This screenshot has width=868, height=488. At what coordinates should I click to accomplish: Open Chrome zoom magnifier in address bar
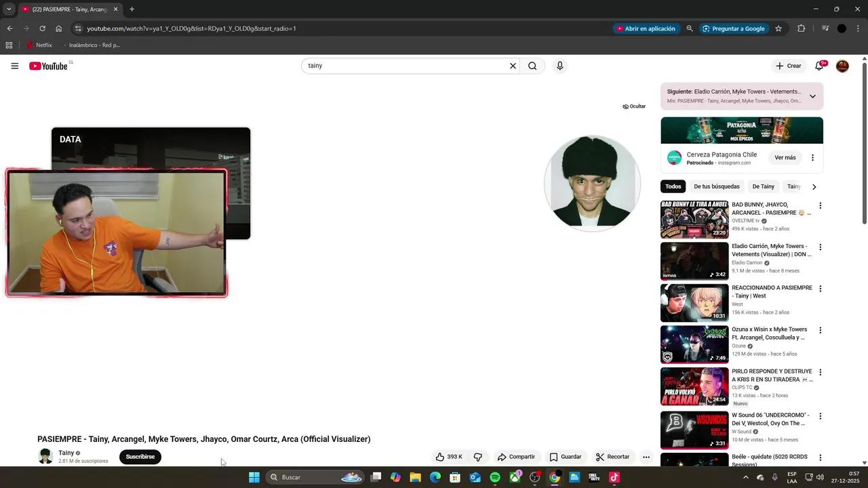[690, 28]
